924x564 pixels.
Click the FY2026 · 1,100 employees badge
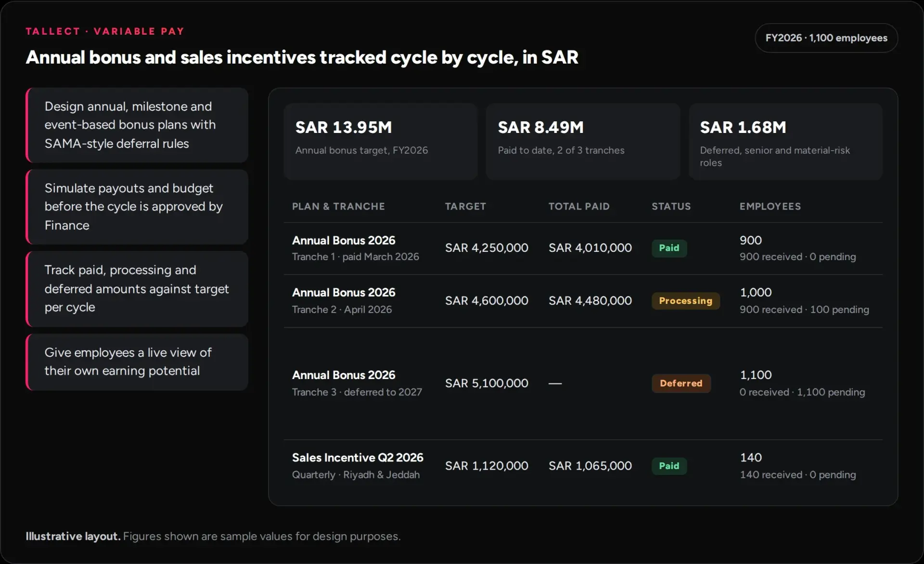pyautogui.click(x=826, y=38)
